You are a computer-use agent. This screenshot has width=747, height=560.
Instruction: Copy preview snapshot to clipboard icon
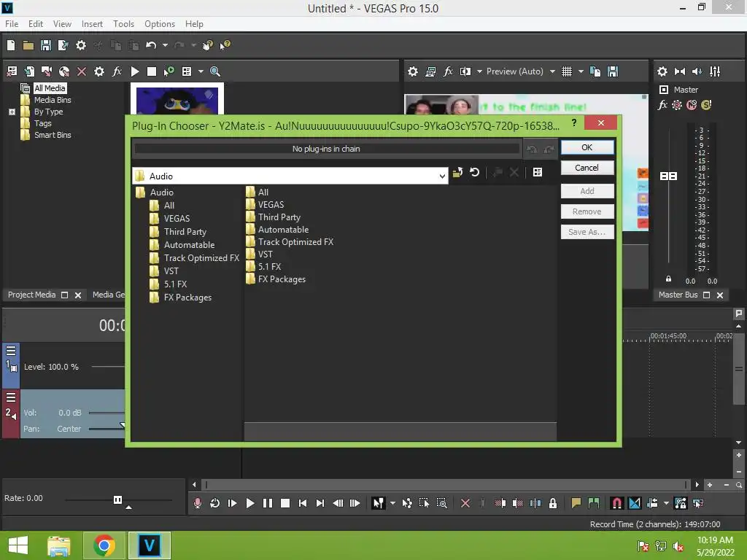point(595,71)
